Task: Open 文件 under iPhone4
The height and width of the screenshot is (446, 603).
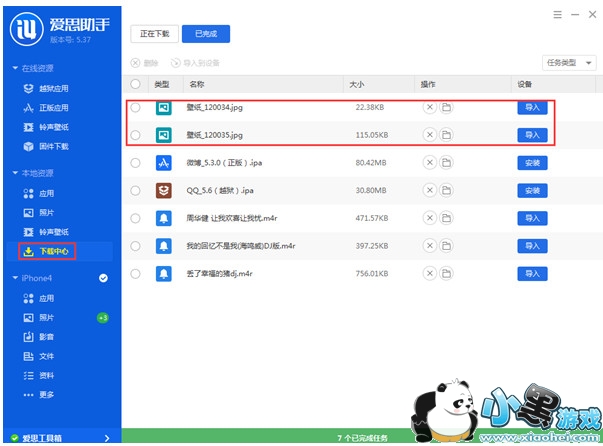Action: coord(39,356)
